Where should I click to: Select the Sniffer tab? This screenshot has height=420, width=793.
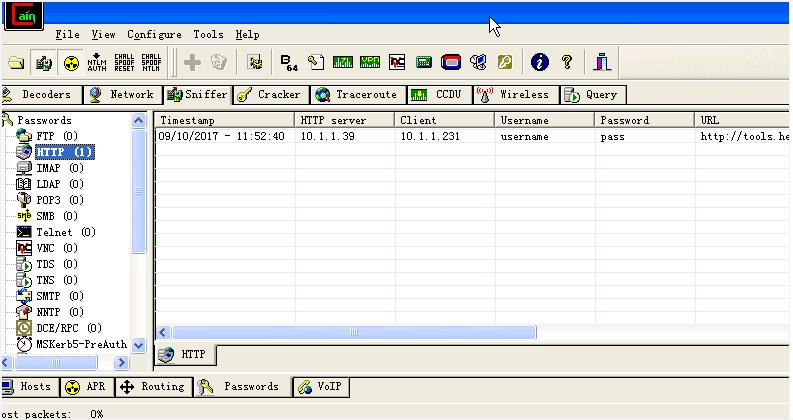[x=197, y=95]
